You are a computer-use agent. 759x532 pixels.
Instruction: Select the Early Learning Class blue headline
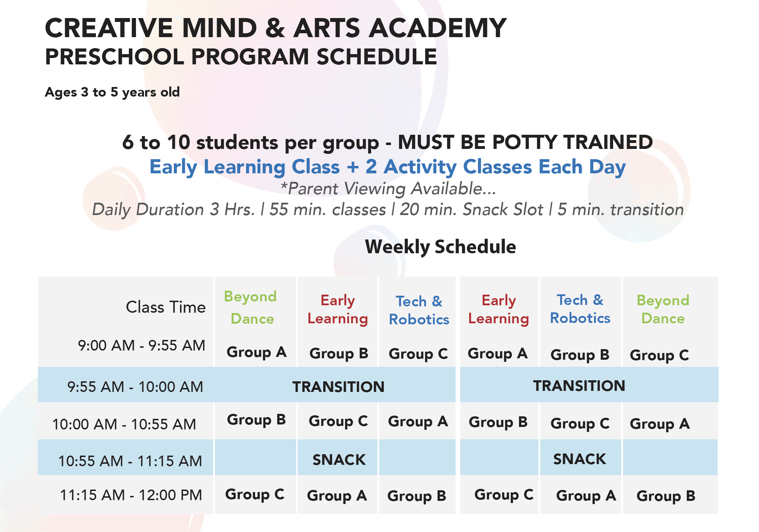click(x=388, y=167)
